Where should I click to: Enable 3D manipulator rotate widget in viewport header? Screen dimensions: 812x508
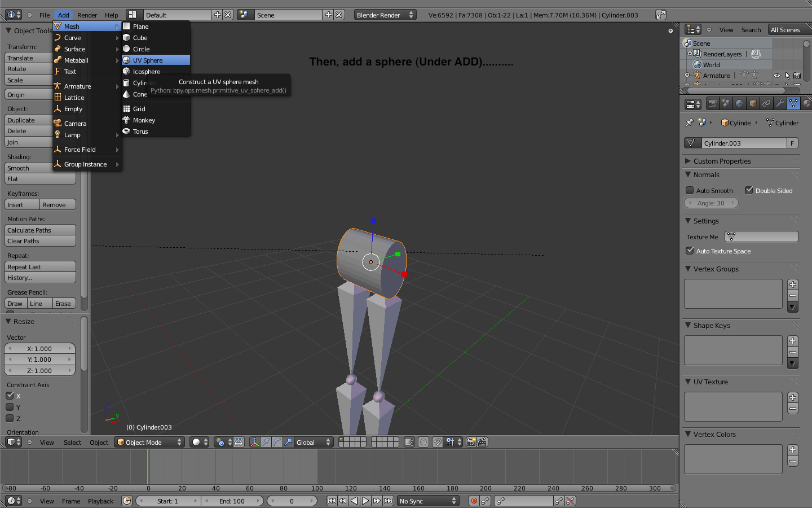pos(277,443)
